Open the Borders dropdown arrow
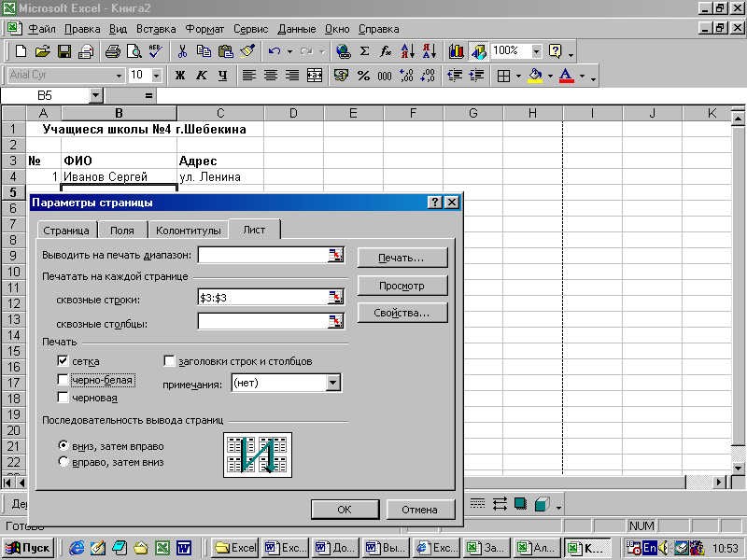The height and width of the screenshot is (560, 747). click(518, 76)
